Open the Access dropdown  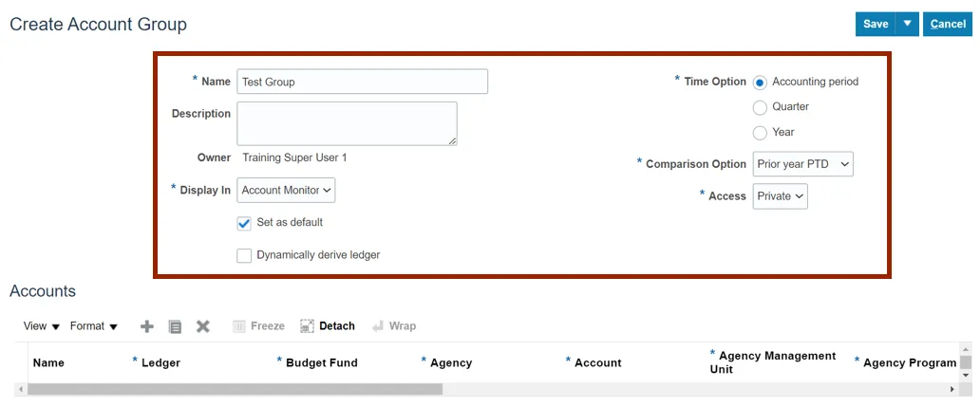780,196
